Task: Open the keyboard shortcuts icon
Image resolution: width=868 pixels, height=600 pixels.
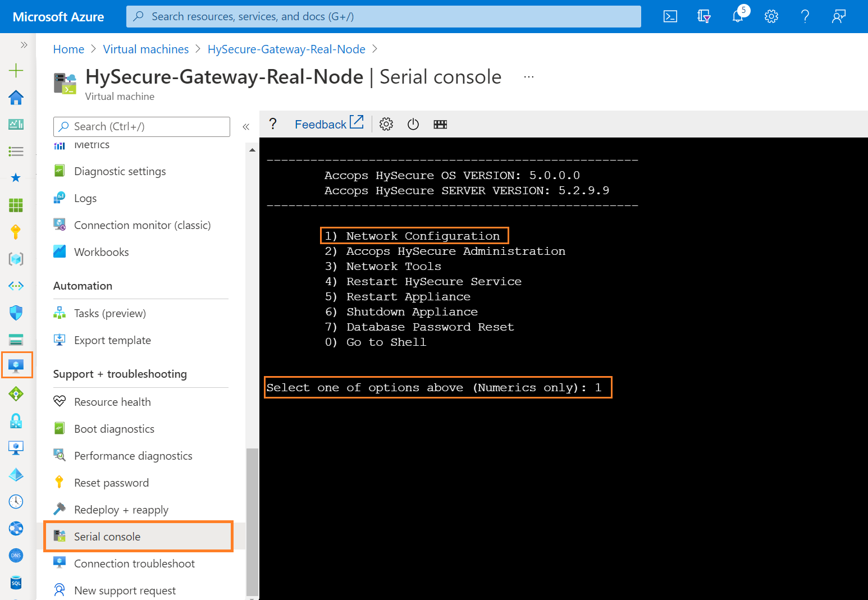Action: pyautogui.click(x=440, y=124)
